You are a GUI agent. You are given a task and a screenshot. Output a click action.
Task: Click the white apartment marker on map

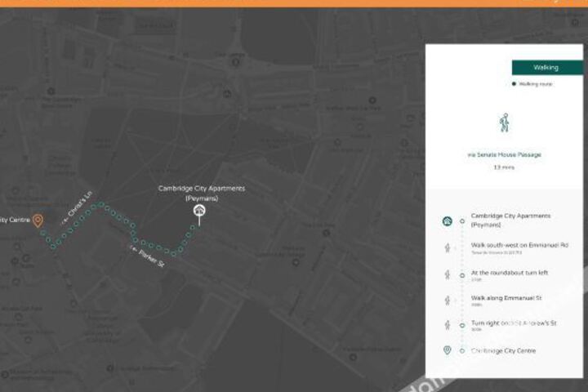199,213
